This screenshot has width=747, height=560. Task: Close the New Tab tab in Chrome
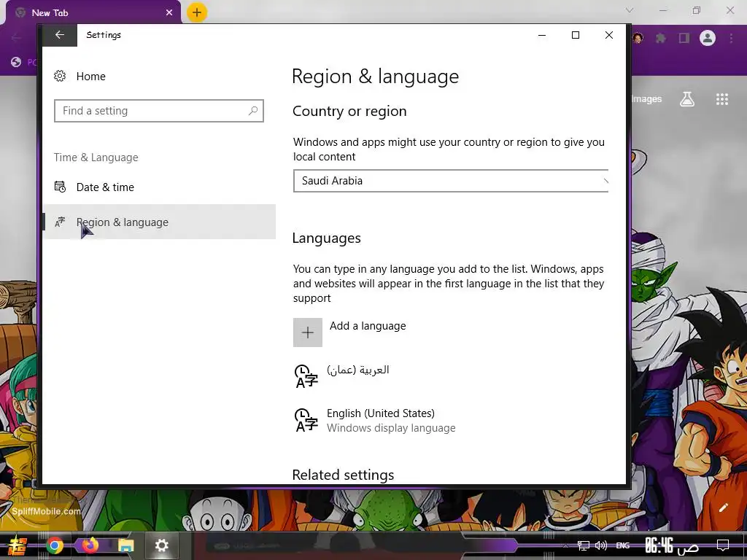point(169,13)
